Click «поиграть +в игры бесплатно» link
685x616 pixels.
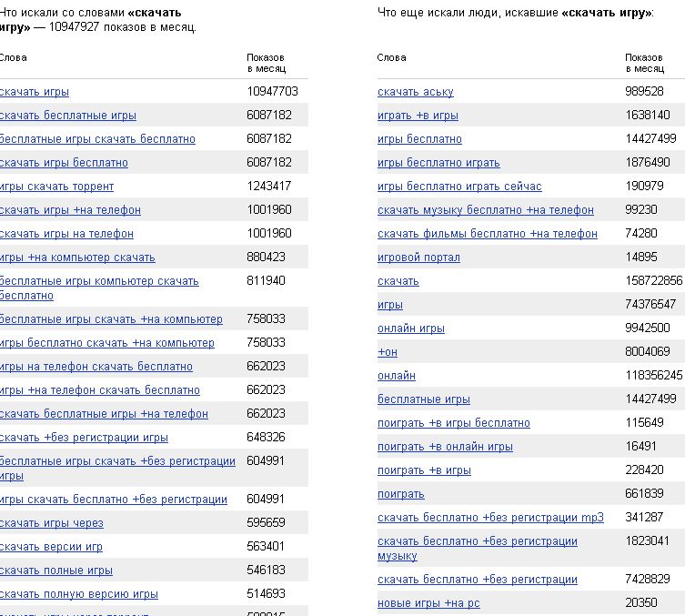pyautogui.click(x=453, y=422)
